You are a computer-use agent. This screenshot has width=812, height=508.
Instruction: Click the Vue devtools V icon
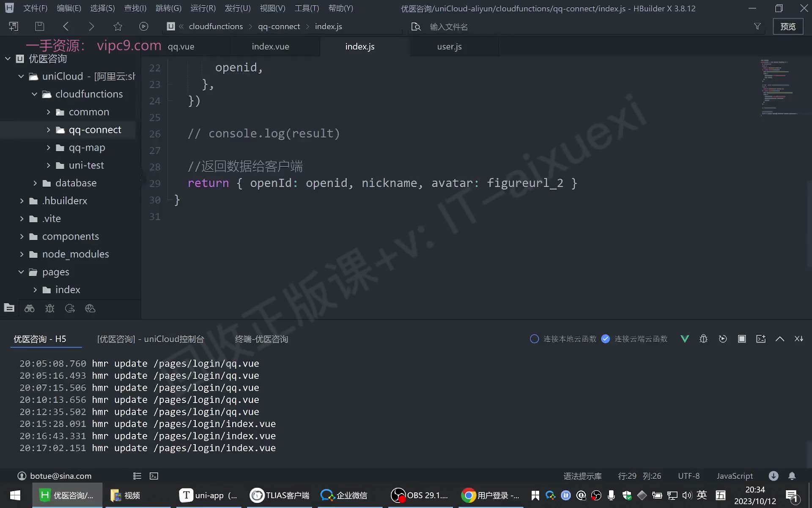pyautogui.click(x=685, y=339)
